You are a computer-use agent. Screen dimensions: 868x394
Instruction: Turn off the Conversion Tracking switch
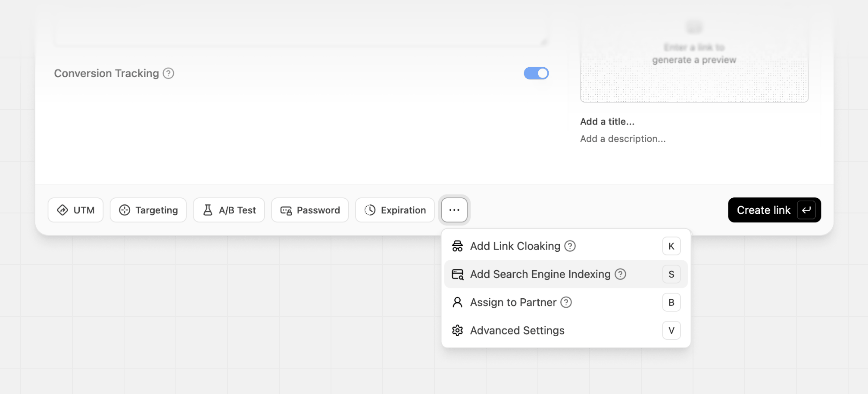click(536, 73)
